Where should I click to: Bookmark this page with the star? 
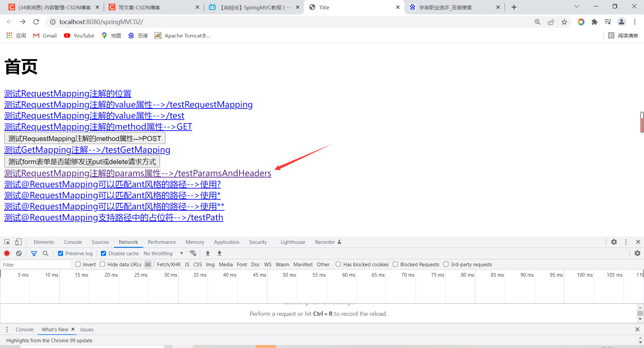[x=564, y=22]
